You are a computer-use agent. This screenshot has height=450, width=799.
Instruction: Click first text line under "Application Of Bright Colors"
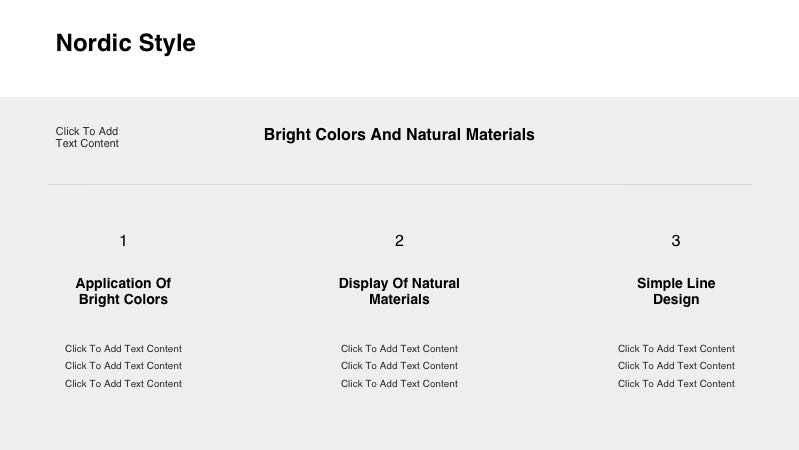123,349
